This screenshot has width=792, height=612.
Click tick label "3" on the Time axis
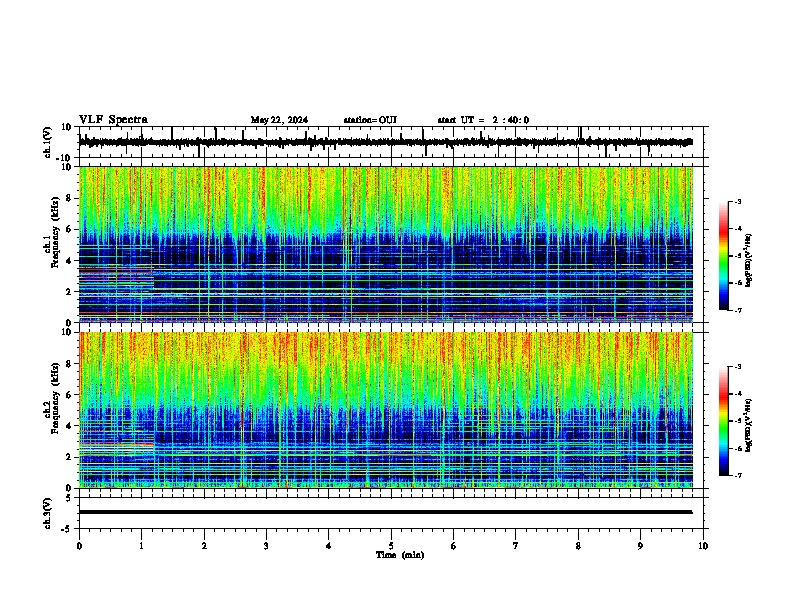(266, 546)
